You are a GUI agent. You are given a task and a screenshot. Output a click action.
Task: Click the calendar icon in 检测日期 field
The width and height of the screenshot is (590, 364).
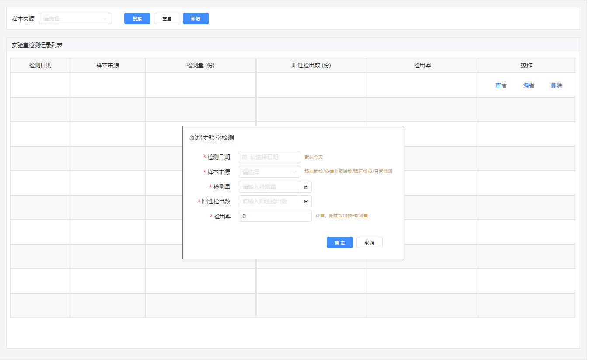pos(244,157)
